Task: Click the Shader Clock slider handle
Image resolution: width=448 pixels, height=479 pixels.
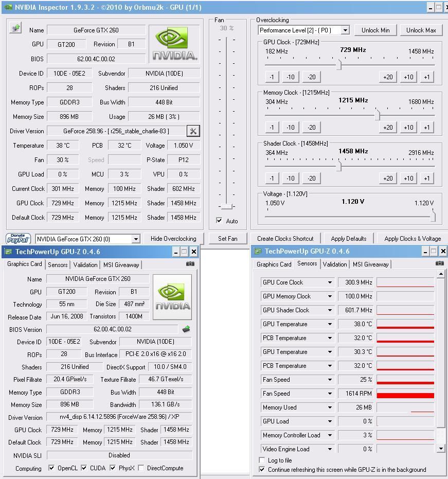Action: 338,166
